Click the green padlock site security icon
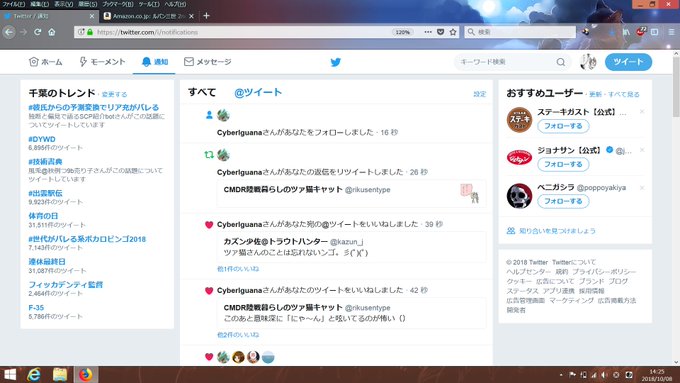This screenshot has height=383, width=680. point(90,32)
